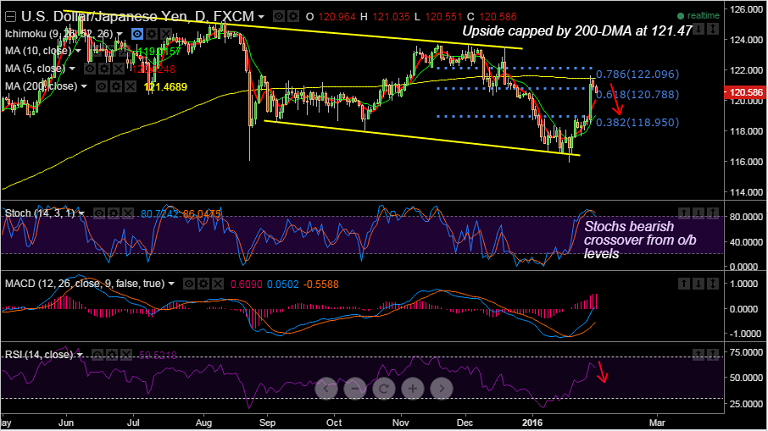Toggle the Ichimoku indicator eye icon

(137, 34)
